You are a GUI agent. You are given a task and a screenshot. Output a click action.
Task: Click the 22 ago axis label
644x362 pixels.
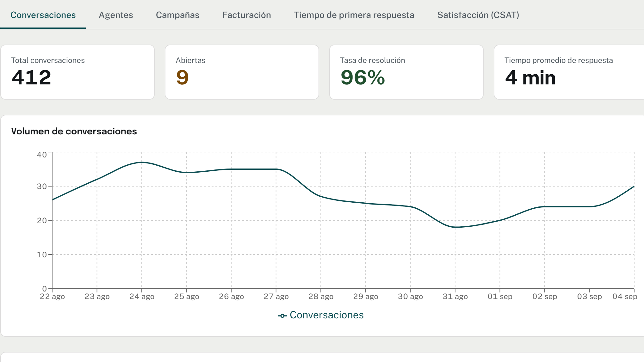click(52, 297)
